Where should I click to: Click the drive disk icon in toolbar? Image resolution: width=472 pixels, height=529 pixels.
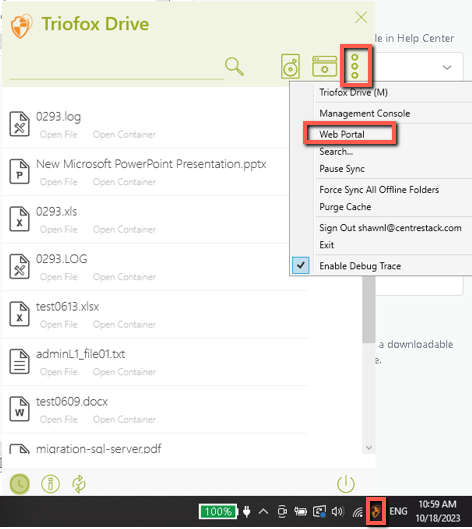point(290,66)
